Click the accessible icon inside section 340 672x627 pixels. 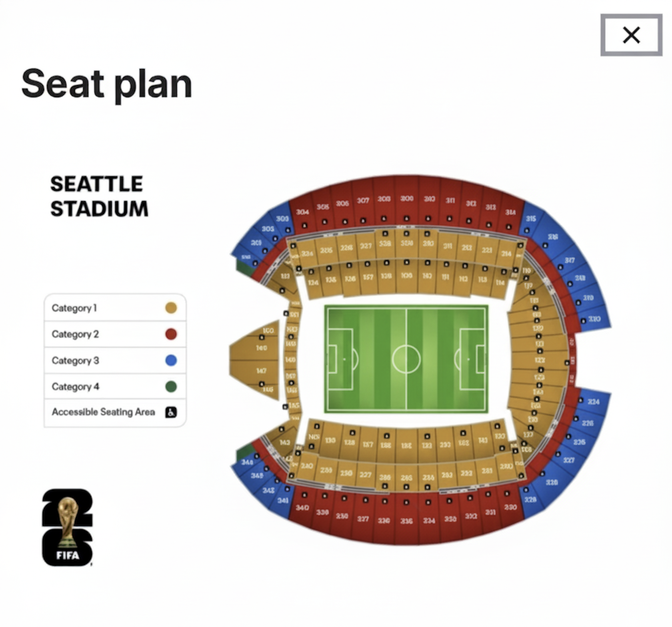[304, 495]
